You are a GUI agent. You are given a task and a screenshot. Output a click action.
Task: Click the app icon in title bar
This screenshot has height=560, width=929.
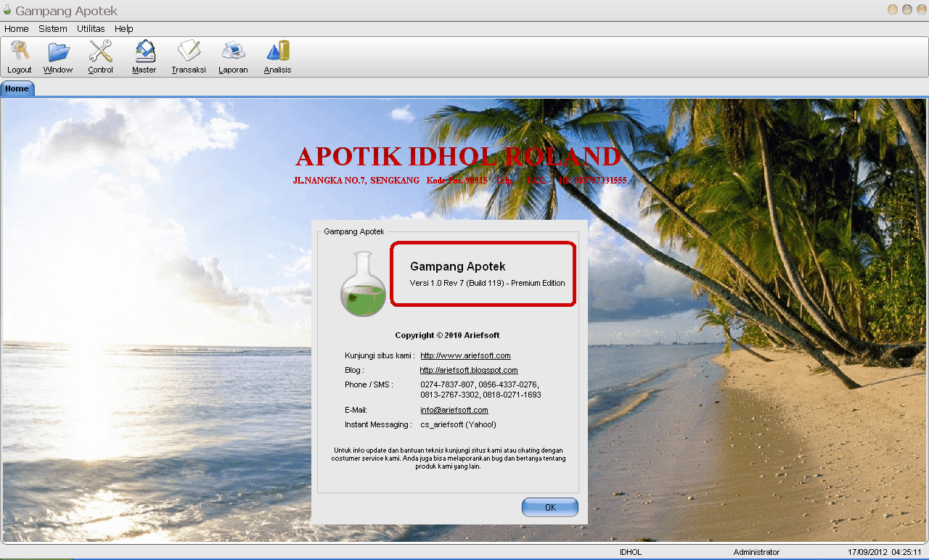tap(7, 11)
